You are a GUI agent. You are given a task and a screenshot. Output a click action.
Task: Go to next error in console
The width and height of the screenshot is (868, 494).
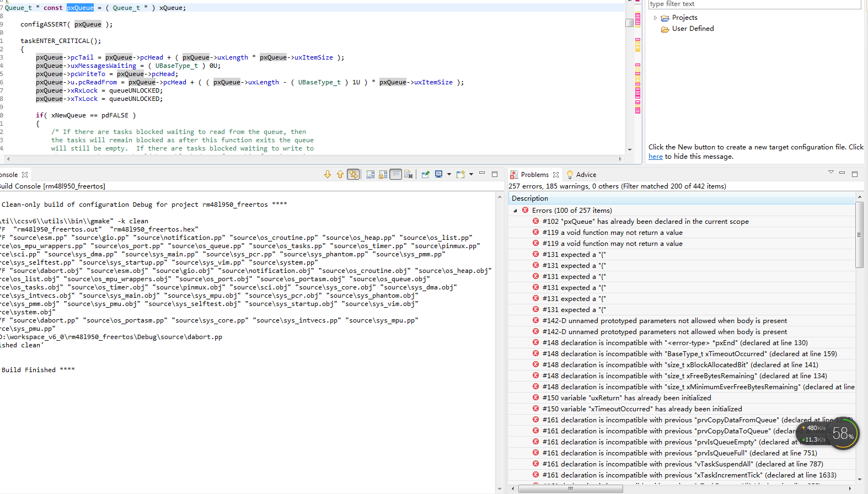click(328, 175)
